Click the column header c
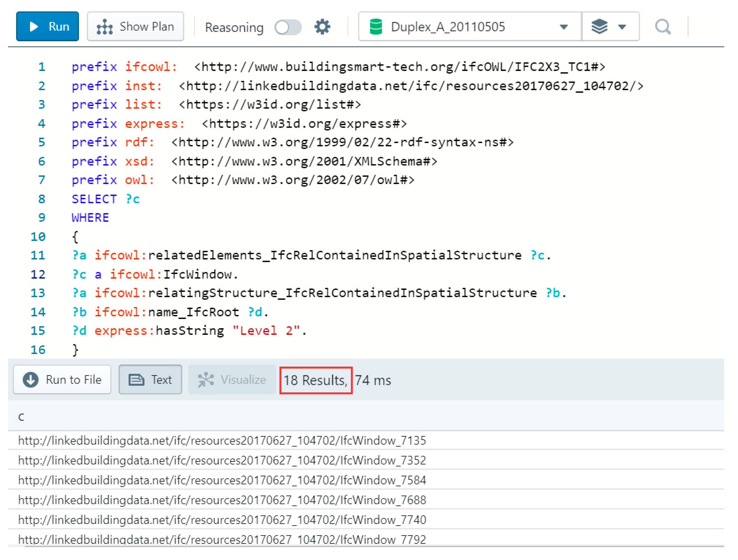This screenshot has width=738, height=560. click(x=21, y=417)
